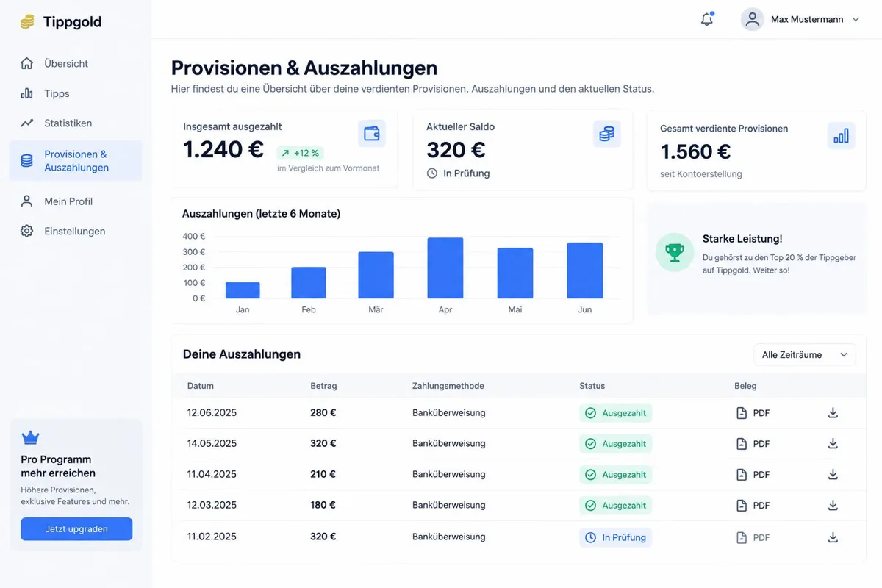The image size is (882, 588).
Task: Click the wallet icon in Insgesamt ausgezahlt card
Action: tap(372, 134)
